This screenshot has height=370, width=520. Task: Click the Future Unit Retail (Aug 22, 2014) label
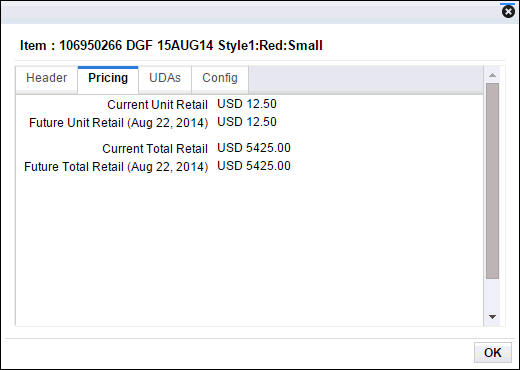tap(119, 123)
